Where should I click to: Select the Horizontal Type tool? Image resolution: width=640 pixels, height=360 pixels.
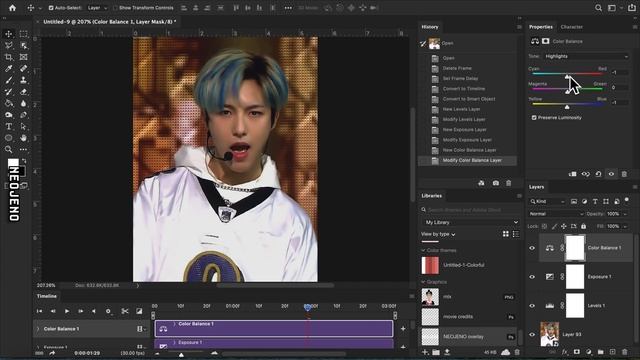tap(9, 127)
